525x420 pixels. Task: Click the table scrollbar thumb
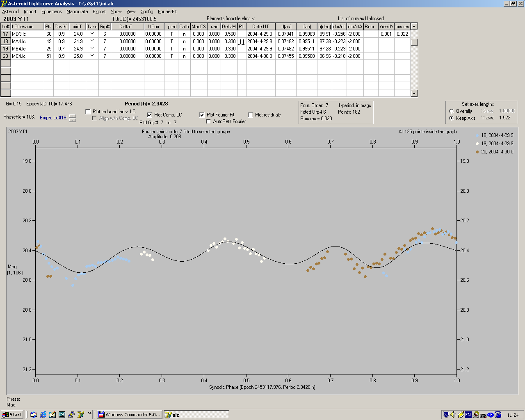[x=414, y=42]
